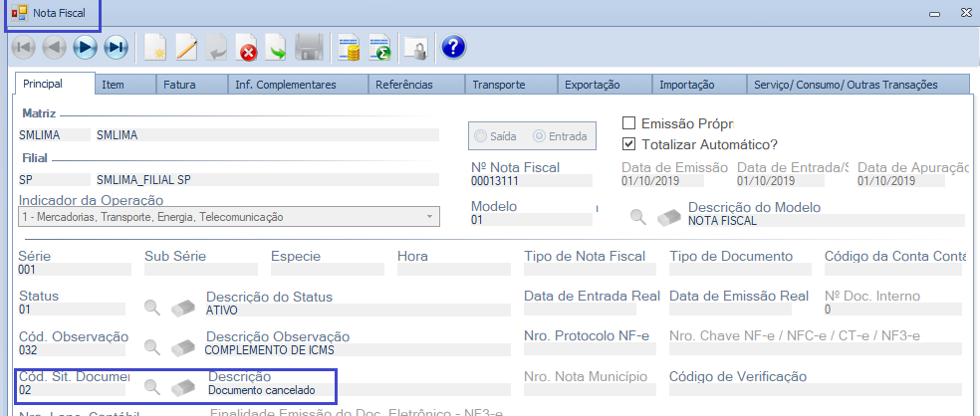Click the Data de Emissão field
Screen dimensions: 980x416
click(662, 181)
